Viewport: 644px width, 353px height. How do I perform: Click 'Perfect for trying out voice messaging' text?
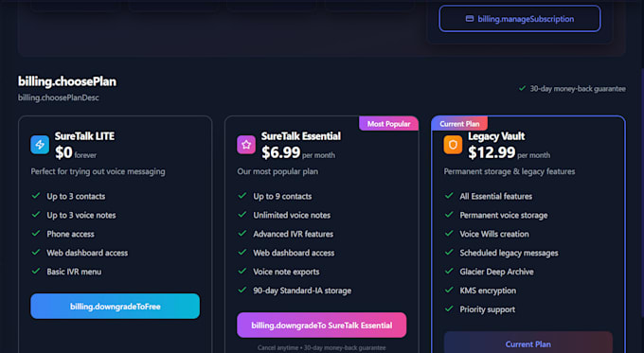click(98, 171)
